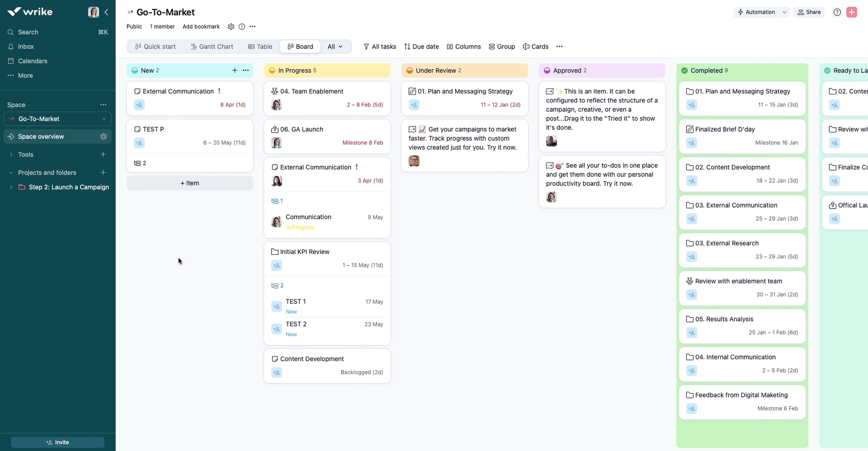Click the Search icon in the sidebar
Screen dimensions: 868x451
(10, 32)
